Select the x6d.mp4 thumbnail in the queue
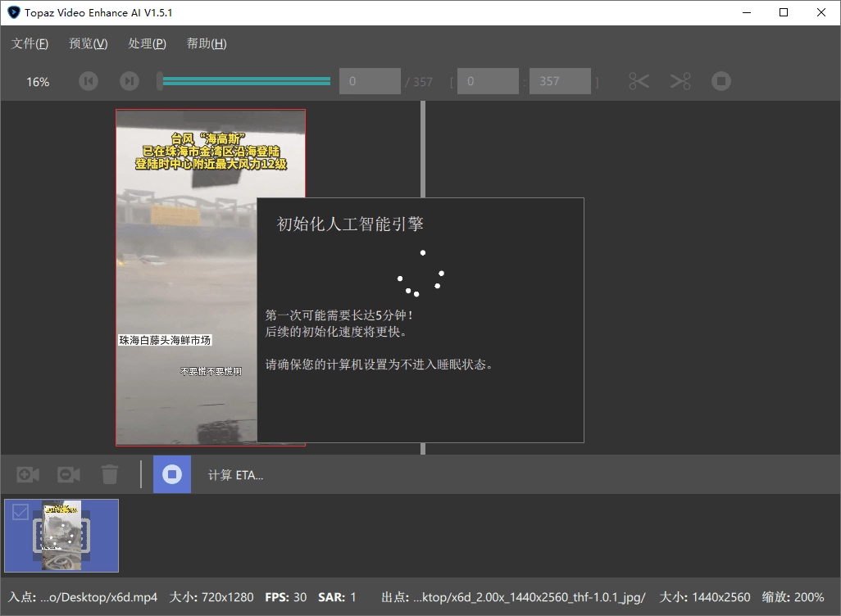 (61, 536)
